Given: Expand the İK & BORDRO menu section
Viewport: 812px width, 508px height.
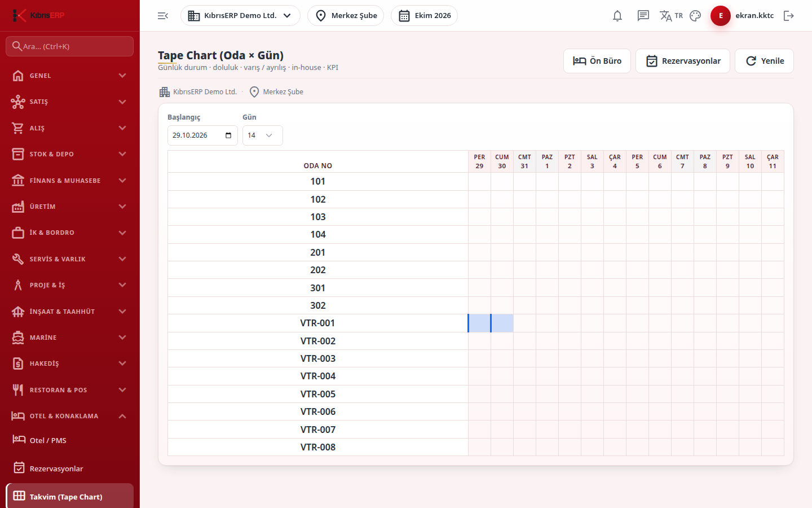Looking at the screenshot, I should (x=70, y=233).
